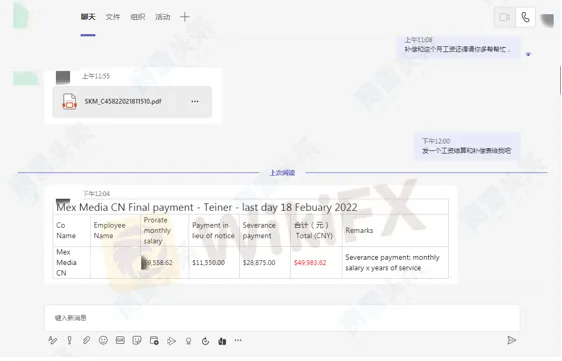Insert a GIF
The image size is (562, 361).
120,340
